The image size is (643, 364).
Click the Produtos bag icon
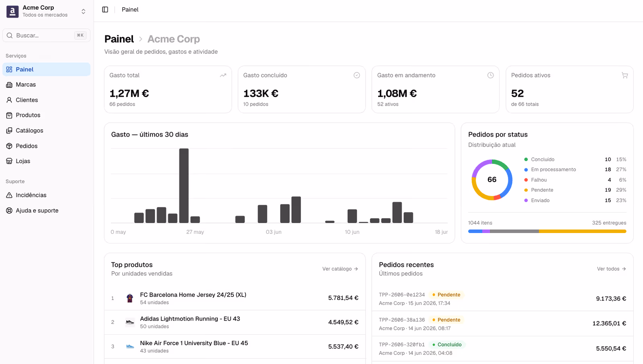[9, 115]
